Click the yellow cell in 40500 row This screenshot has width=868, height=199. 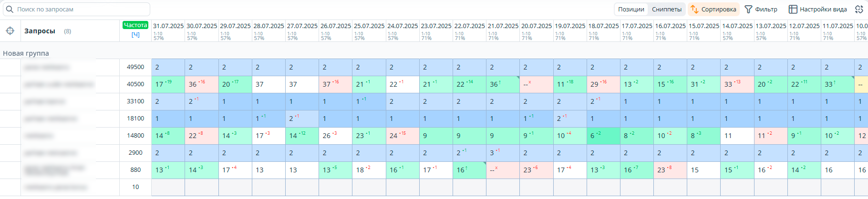pos(861,84)
